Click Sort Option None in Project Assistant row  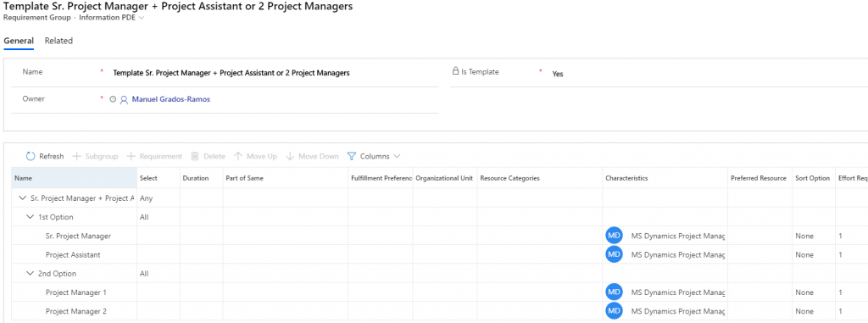[804, 254]
